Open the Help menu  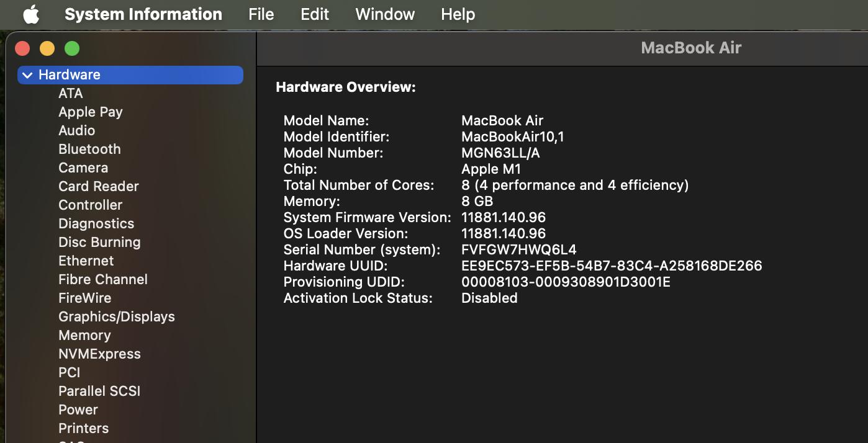coord(458,14)
